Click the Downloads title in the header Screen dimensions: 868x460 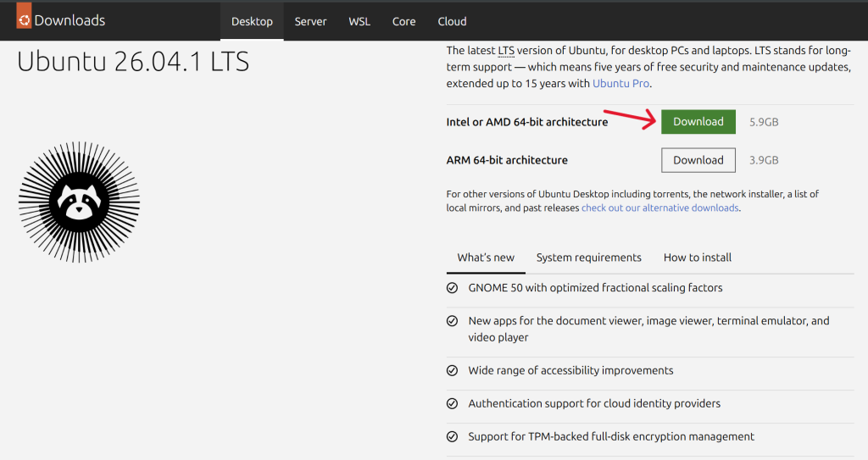(70, 20)
